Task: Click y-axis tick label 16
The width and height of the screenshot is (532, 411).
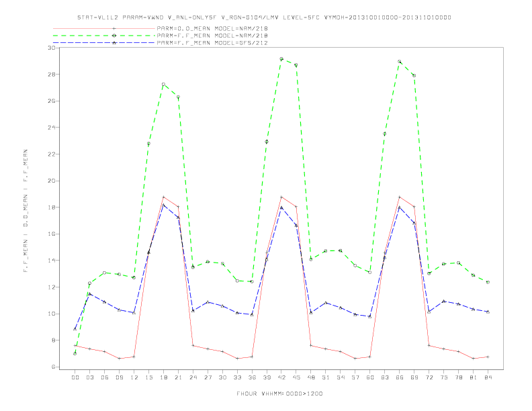Action: 52,234
